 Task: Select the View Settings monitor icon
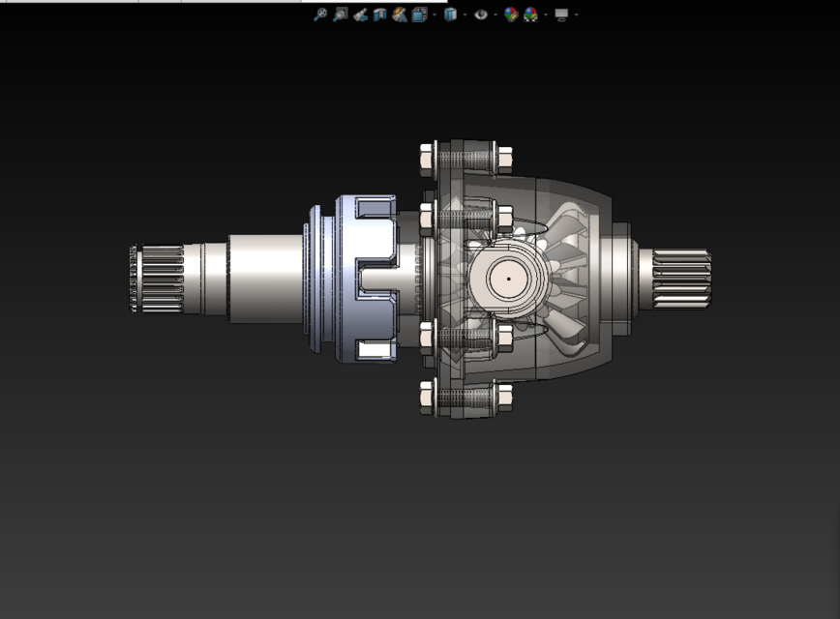pyautogui.click(x=561, y=14)
